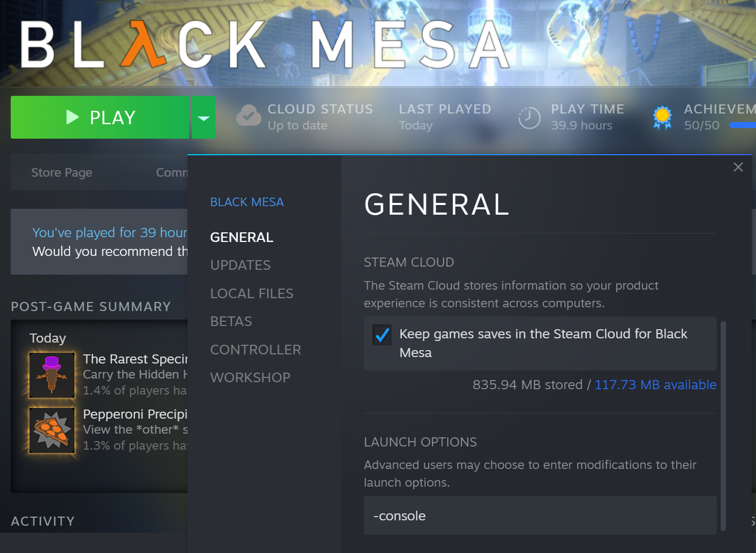The width and height of the screenshot is (756, 553).
Task: Toggle the Steam Cloud saves checkbox
Action: tap(382, 335)
